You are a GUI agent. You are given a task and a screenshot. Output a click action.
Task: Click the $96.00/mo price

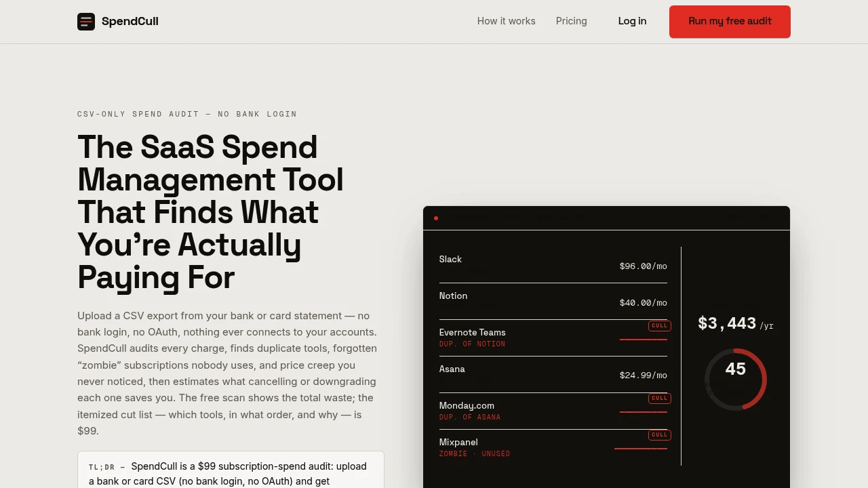click(643, 266)
